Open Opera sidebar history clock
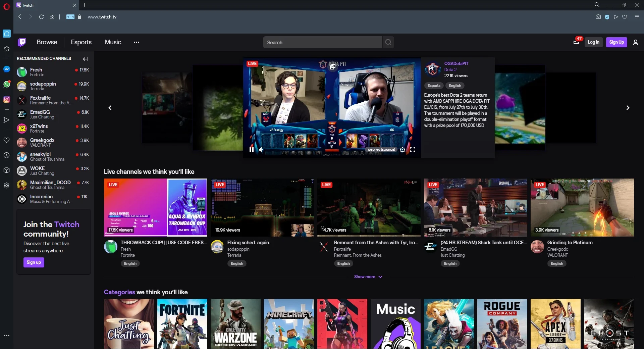This screenshot has width=644, height=349. 6,155
